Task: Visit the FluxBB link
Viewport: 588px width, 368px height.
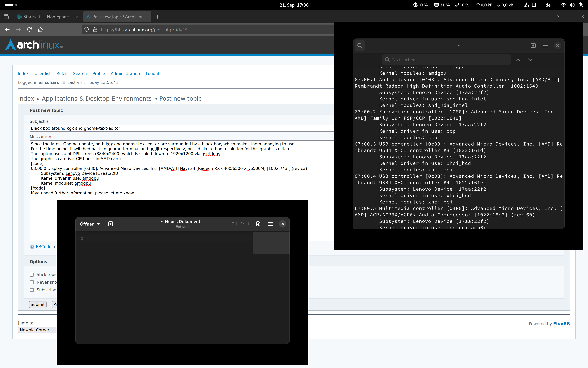Action: 561,324
